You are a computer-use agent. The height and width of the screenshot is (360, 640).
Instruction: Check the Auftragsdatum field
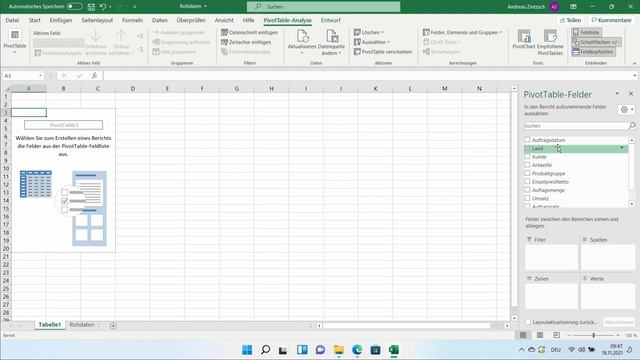[527, 140]
